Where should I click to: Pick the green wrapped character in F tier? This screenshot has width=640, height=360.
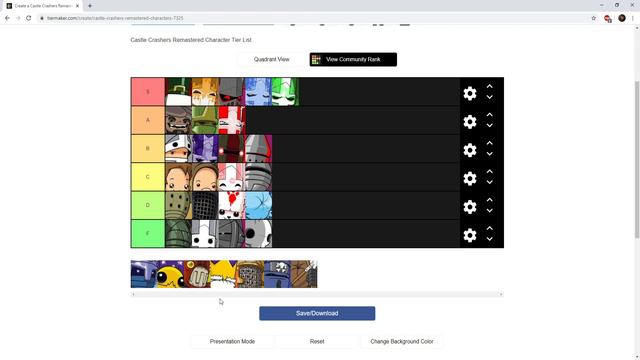178,233
